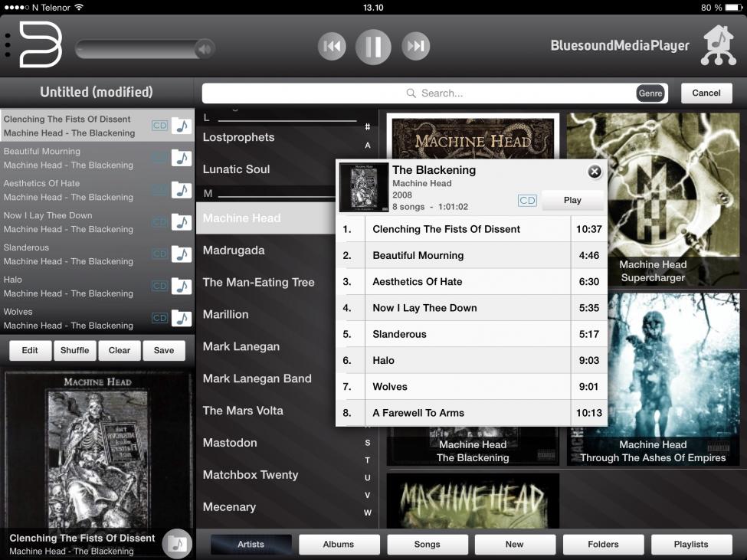Clear the play queue
The image size is (747, 560).
pos(119,350)
